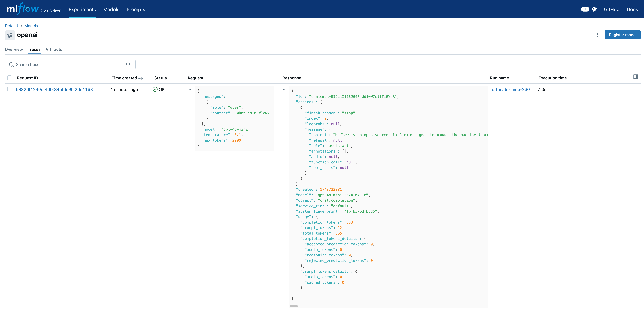The image size is (644, 315).
Task: Click the MLflow logo
Action: click(23, 9)
